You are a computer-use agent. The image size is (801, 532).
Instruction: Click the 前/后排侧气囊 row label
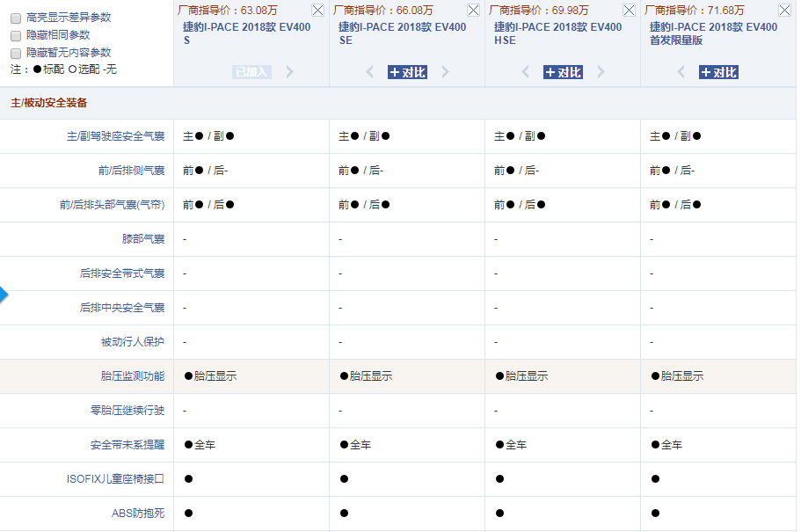click(132, 171)
